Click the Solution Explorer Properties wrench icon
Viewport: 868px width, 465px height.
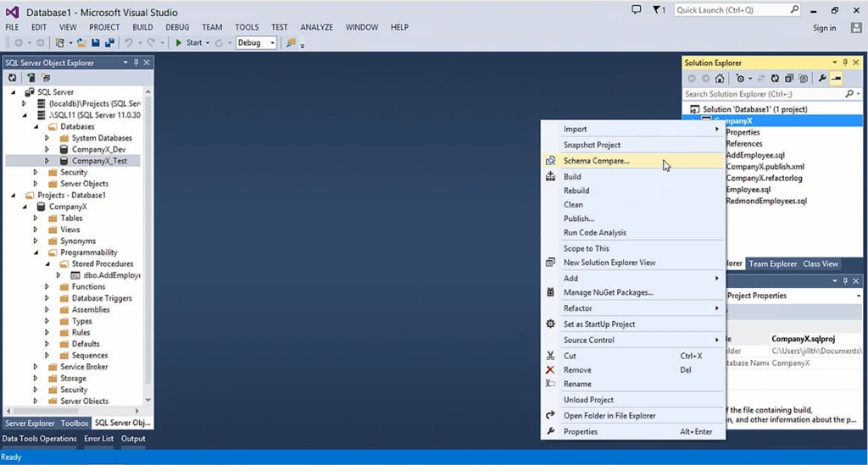[821, 79]
